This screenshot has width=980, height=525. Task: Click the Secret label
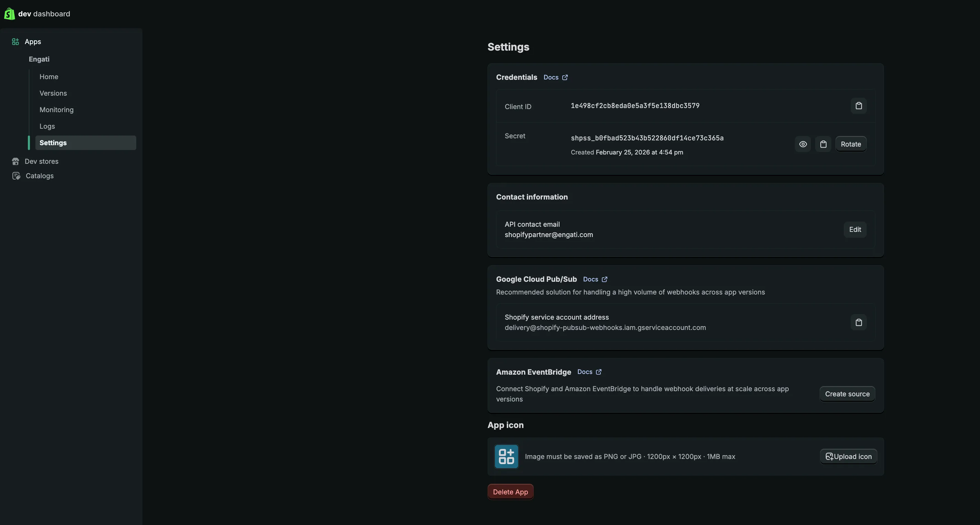coord(515,136)
